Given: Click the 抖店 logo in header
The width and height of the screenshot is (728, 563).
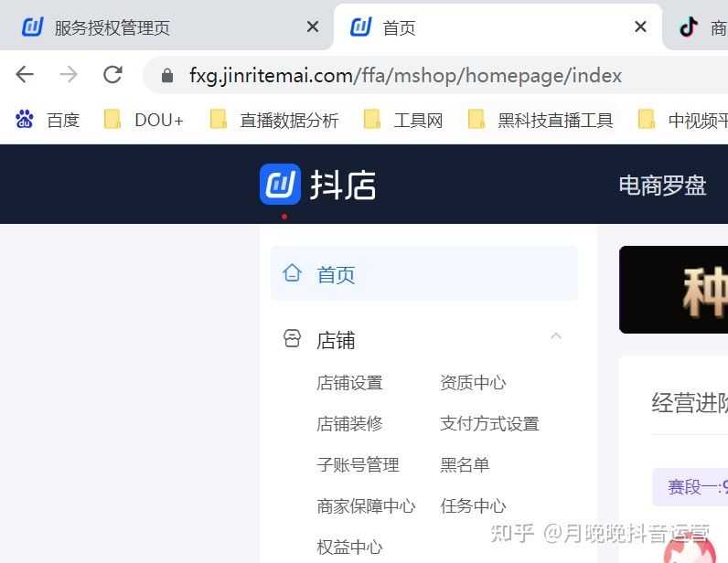Looking at the screenshot, I should tap(318, 185).
